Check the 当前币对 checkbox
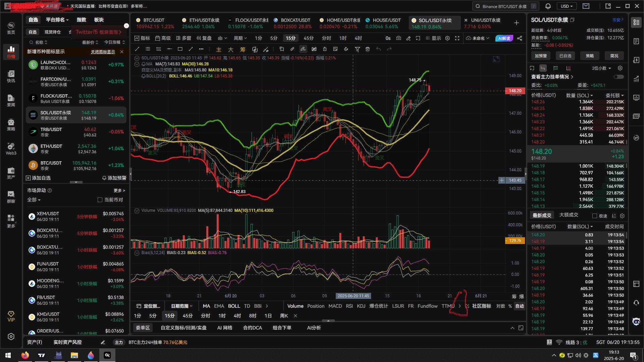The height and width of the screenshot is (362, 644). tap(100, 200)
